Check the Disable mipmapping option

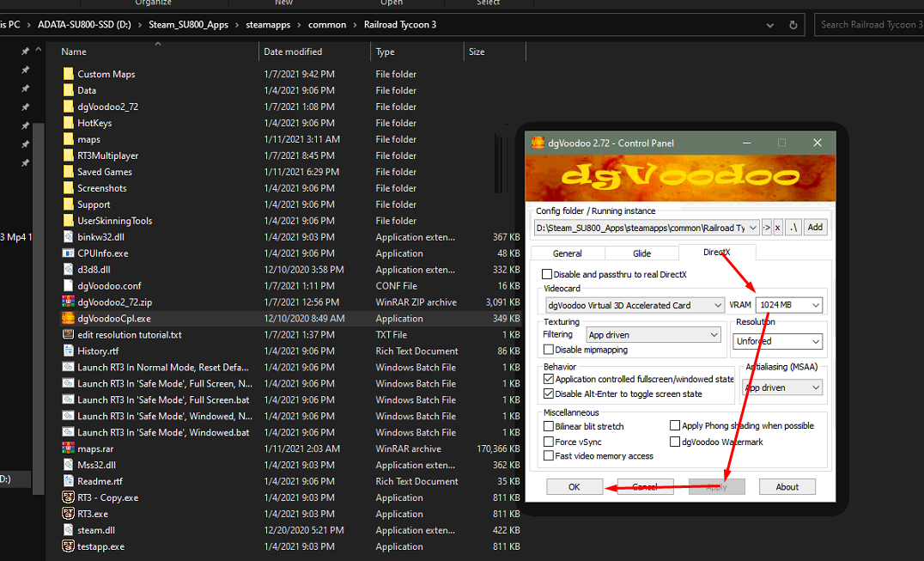[x=549, y=350]
